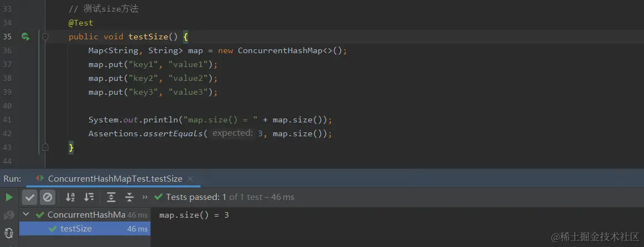Screen dimensions: 644x247
Task: Click the test icon on the run tab
Action: [40, 178]
